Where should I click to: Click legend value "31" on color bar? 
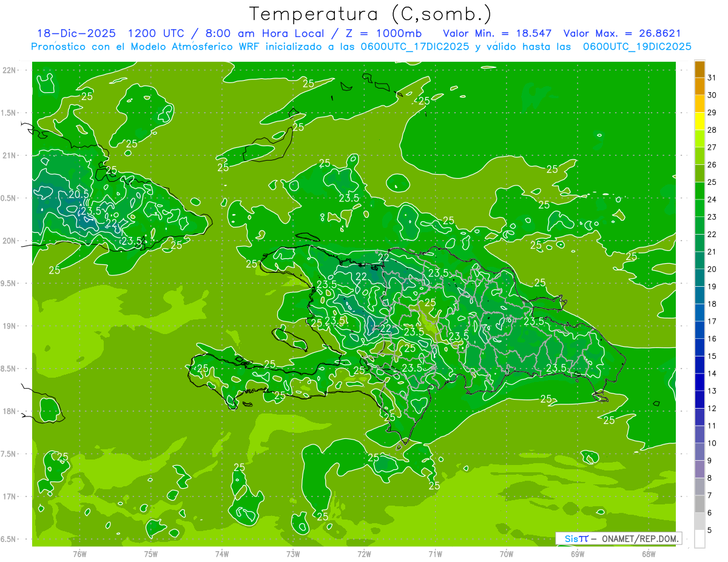tap(712, 78)
